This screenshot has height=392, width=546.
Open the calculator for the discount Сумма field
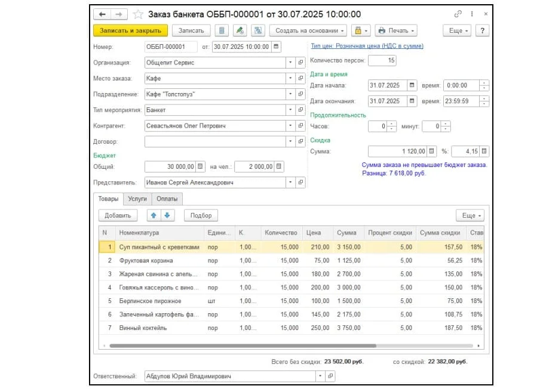coord(431,152)
